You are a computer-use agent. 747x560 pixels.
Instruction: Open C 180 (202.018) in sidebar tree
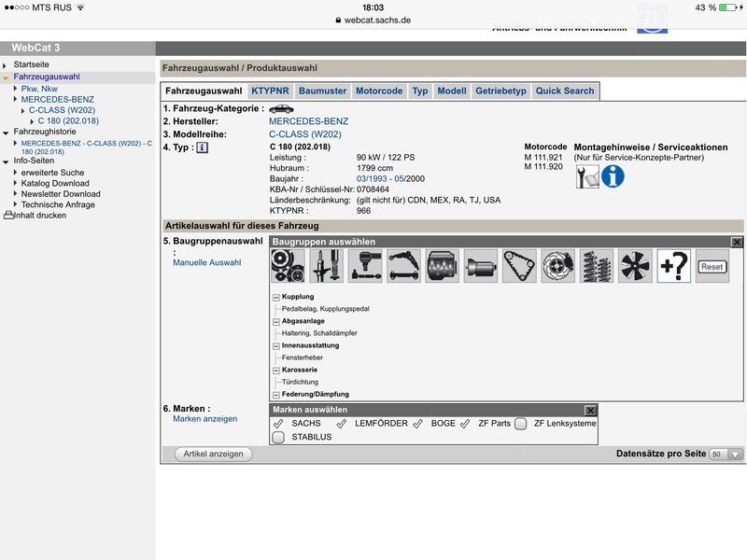click(68, 121)
